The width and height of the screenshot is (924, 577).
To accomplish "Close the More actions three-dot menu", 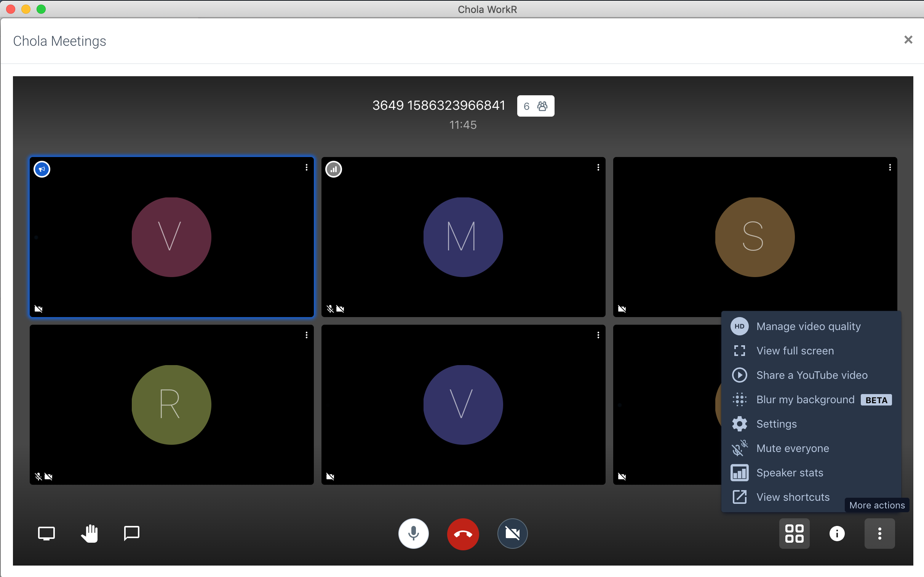I will click(879, 533).
